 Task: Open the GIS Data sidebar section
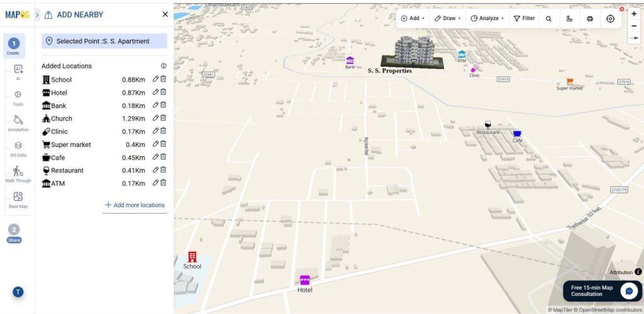tap(18, 149)
